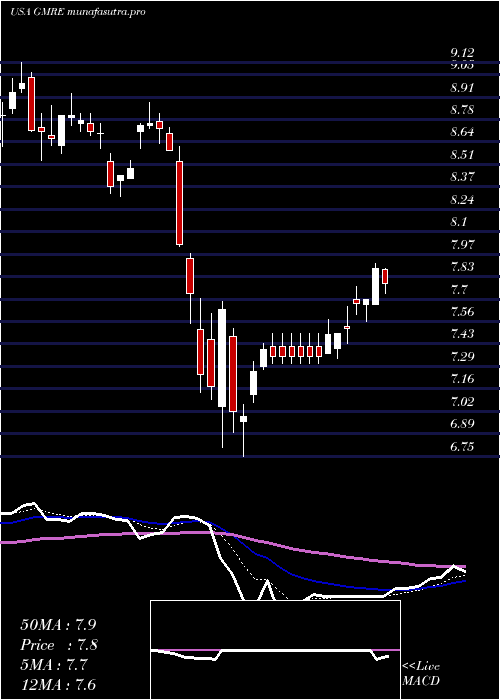Click the '5MA : 7.7' indicator value
The image size is (500, 700).
click(56, 665)
